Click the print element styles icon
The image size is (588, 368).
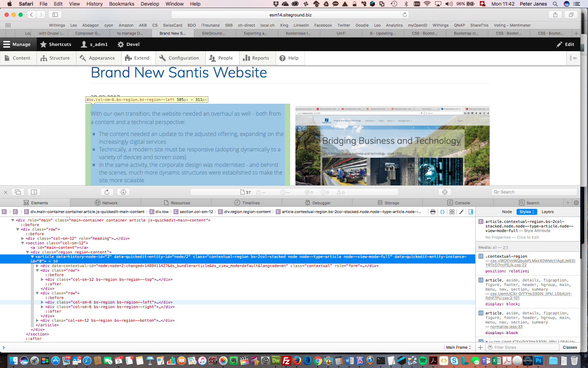[433, 212]
